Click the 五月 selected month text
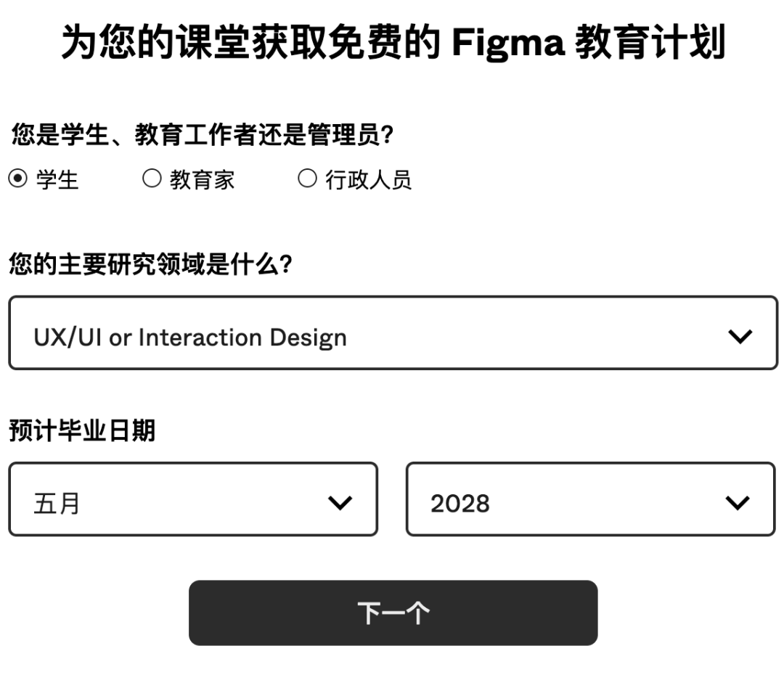Screen dimensions: 784x675 pos(57,503)
